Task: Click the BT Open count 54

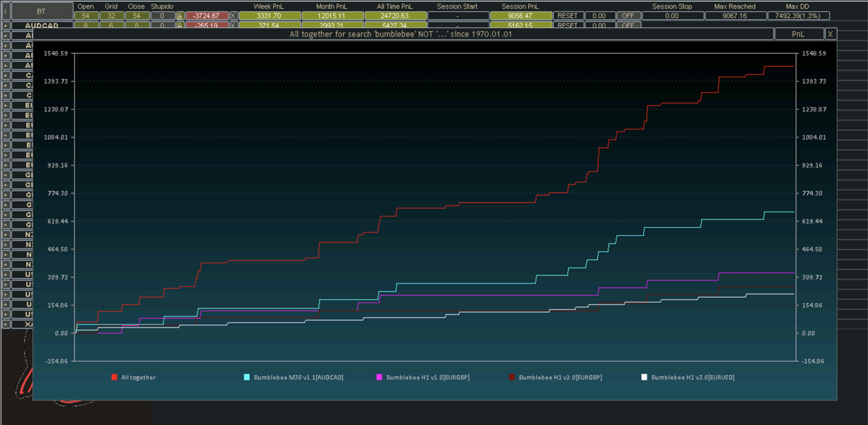Action: tap(85, 15)
